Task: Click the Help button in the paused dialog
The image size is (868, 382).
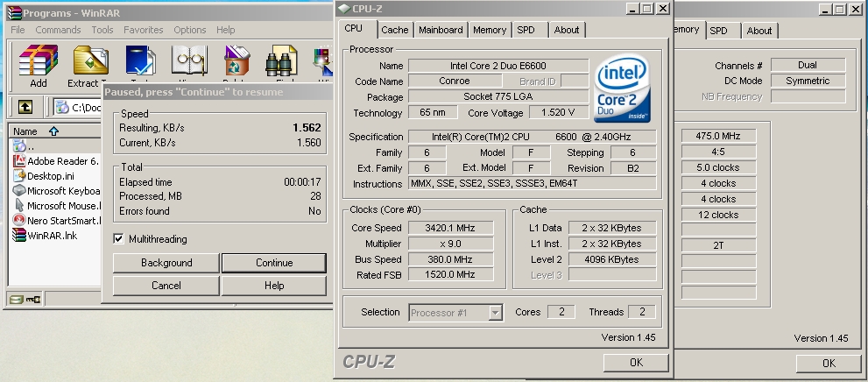Action: pos(274,286)
